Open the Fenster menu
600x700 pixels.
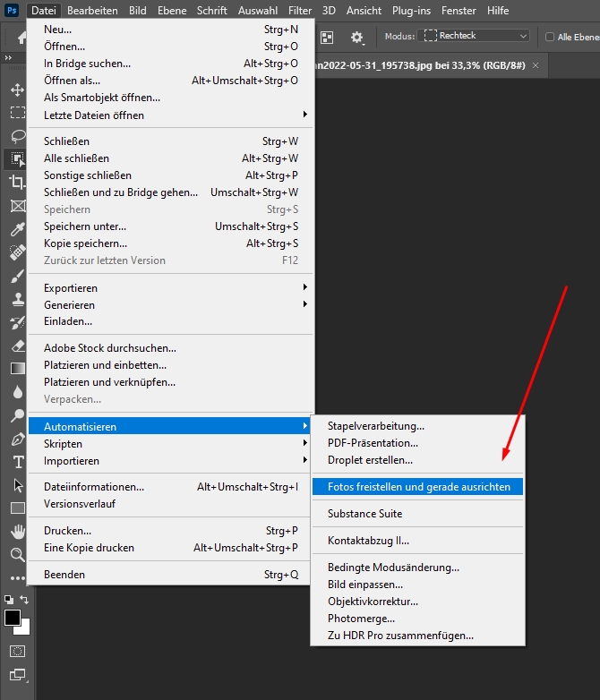click(x=459, y=10)
